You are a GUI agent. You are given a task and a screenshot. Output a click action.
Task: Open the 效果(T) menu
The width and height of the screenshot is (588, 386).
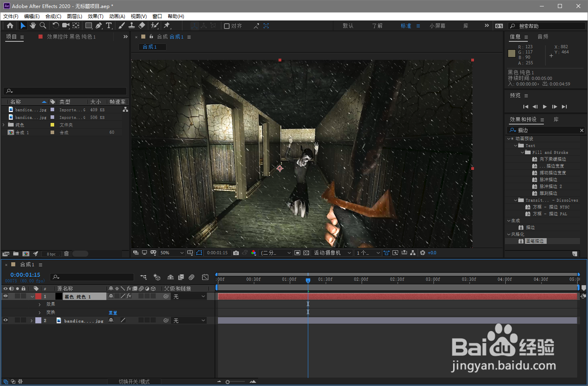click(96, 16)
